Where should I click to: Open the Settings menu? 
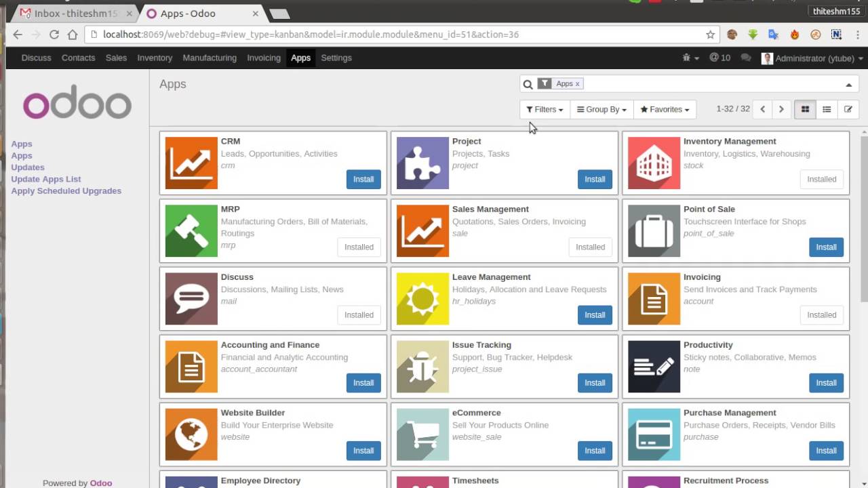coord(336,58)
